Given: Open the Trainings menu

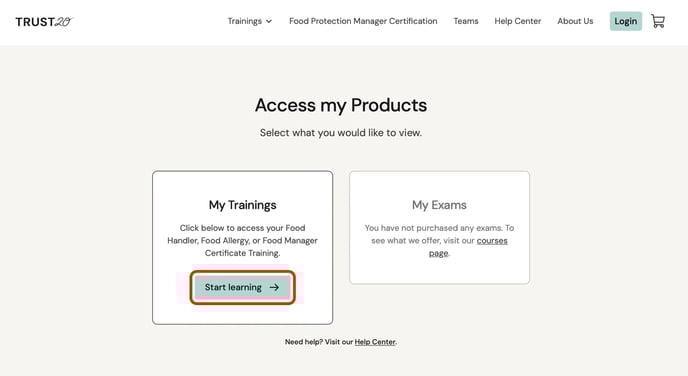Looking at the screenshot, I should 250,21.
